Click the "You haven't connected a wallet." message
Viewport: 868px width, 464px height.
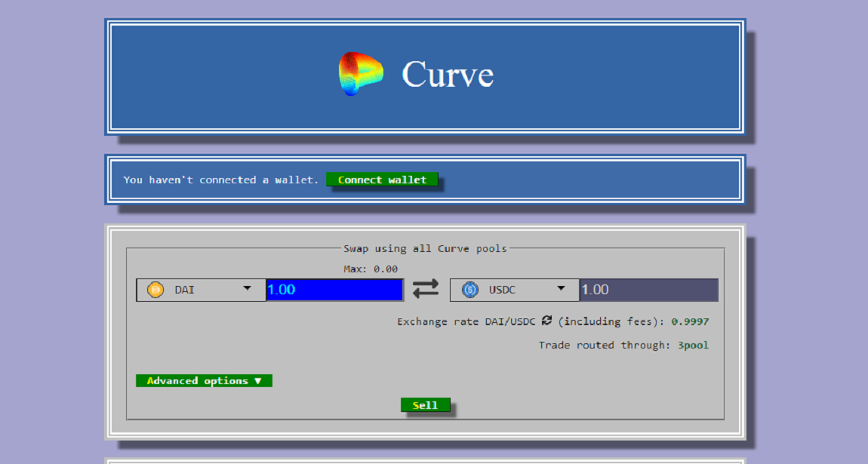[221, 180]
